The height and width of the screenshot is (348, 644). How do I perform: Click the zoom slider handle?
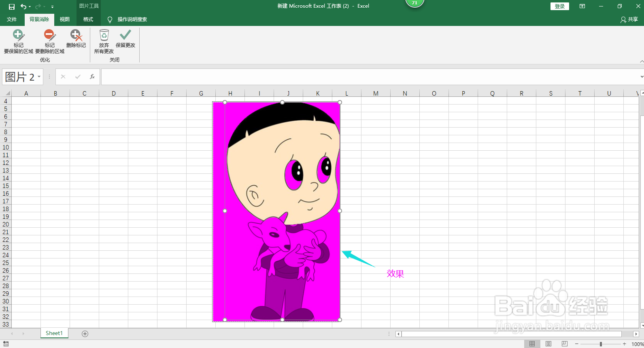(601, 344)
